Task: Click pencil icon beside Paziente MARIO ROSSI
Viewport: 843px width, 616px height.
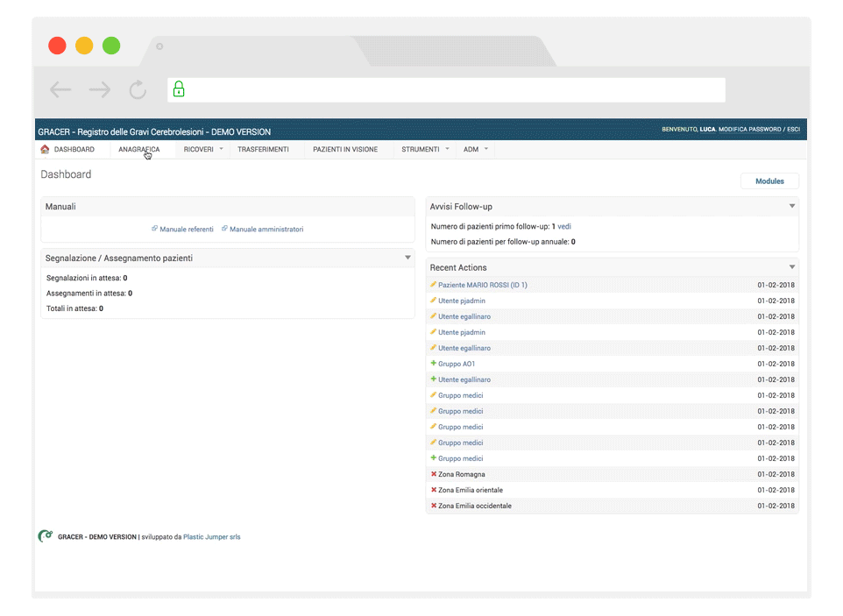Action: (433, 285)
